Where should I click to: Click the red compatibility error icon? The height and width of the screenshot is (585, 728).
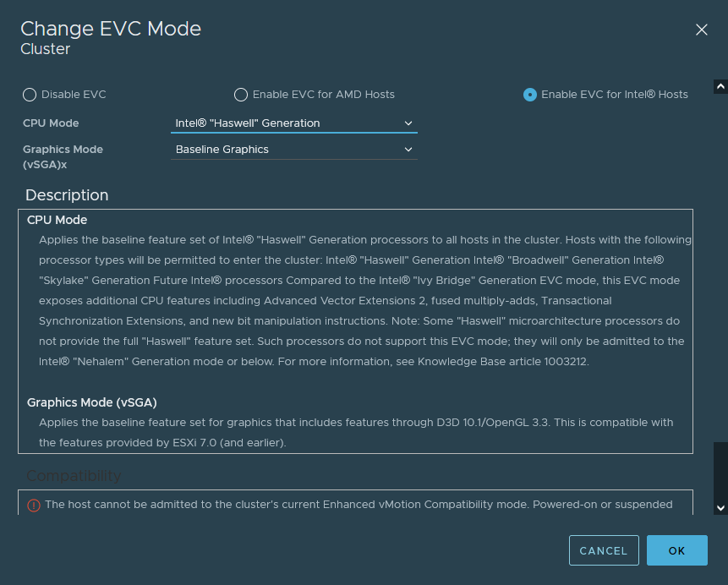click(34, 506)
